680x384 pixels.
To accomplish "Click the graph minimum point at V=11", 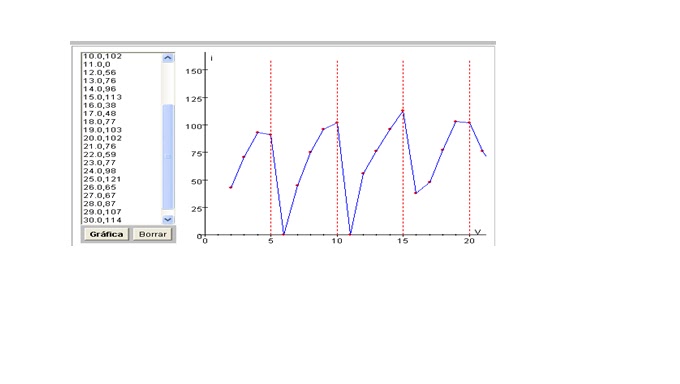I will (350, 235).
